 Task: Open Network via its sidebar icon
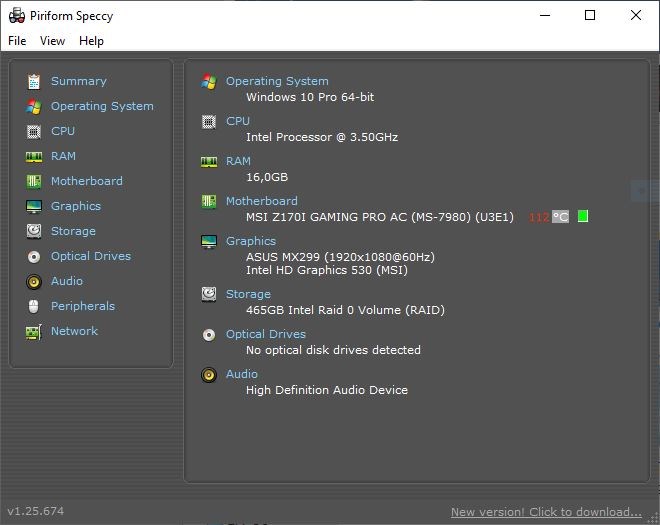[34, 331]
